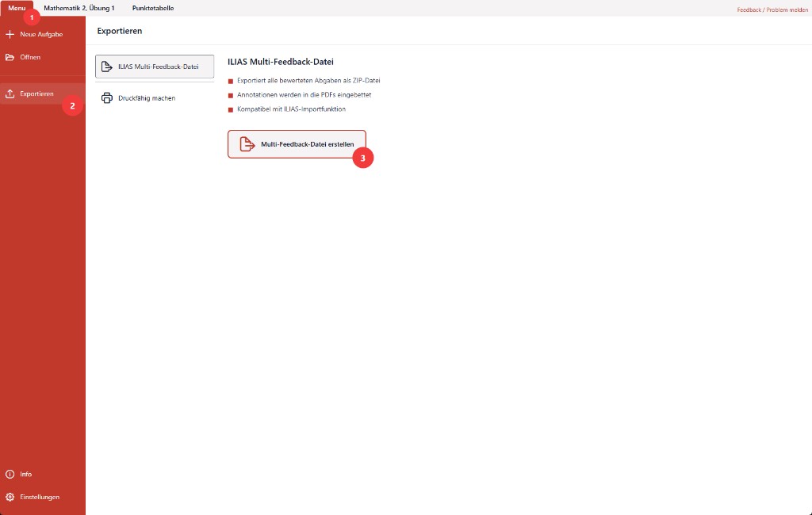Select the ILIAS Multi-Feedback-Datei export option

click(x=155, y=67)
